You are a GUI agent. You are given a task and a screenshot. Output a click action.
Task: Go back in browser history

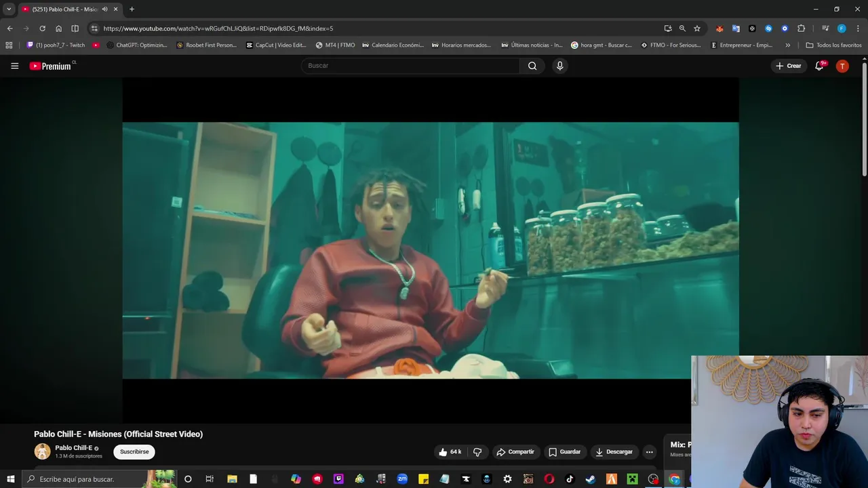(x=9, y=28)
